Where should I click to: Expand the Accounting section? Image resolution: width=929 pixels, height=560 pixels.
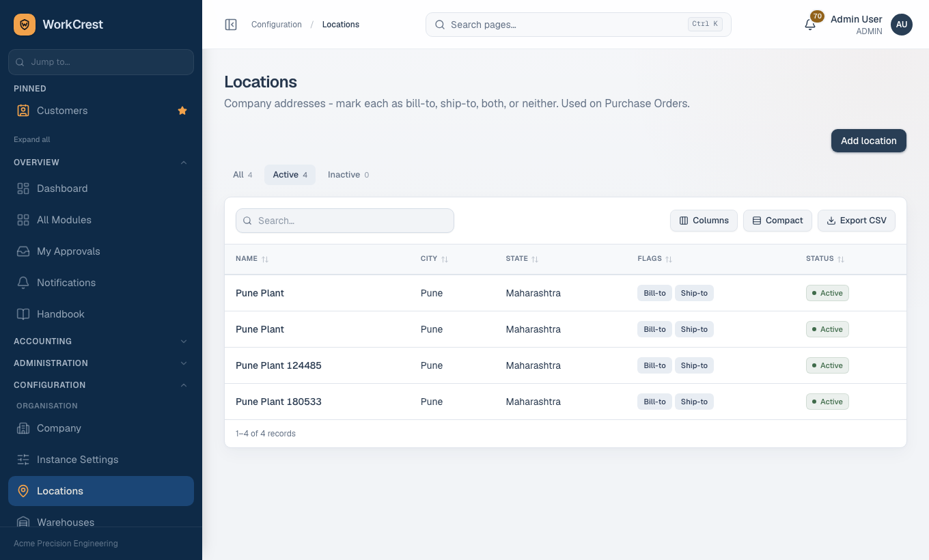[x=101, y=341]
